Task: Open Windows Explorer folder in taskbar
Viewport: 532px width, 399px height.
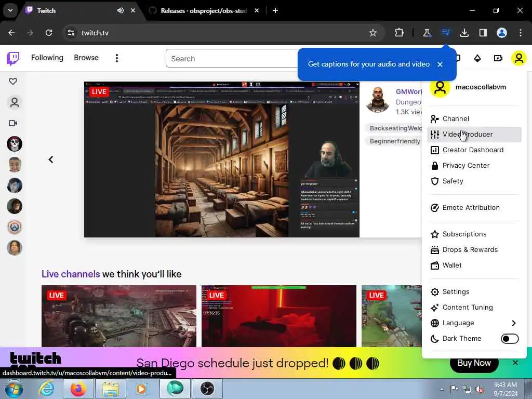Action: [111, 389]
